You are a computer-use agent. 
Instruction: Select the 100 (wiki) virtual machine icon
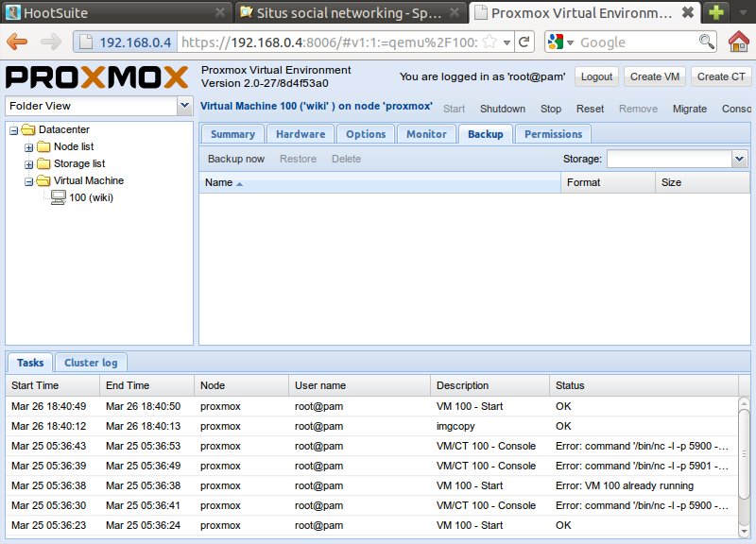point(58,197)
